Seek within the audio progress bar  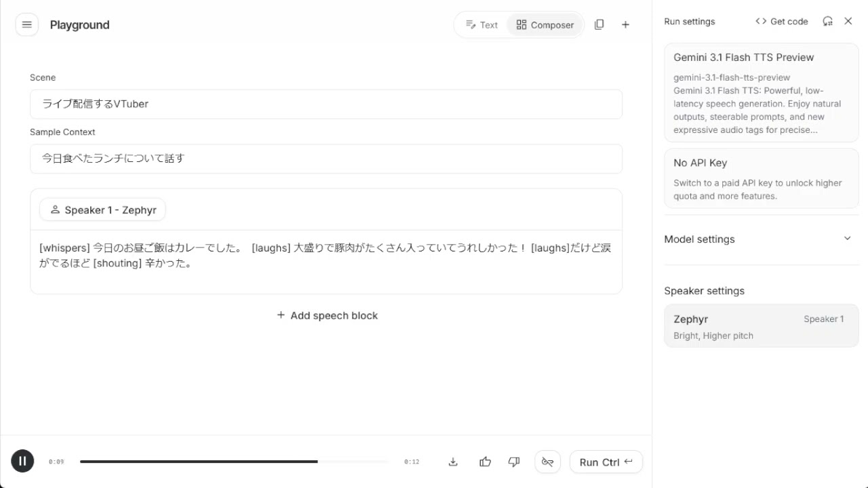pyautogui.click(x=234, y=462)
